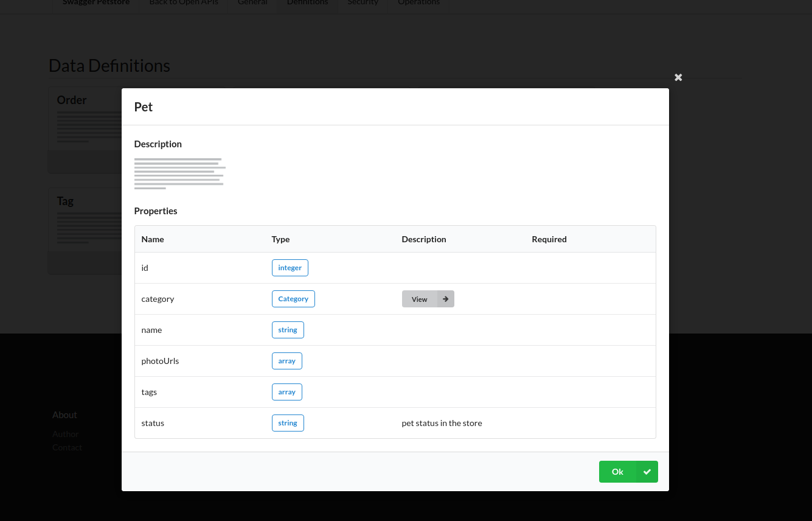This screenshot has width=812, height=521.
Task: Click the Contact footer link
Action: pos(67,447)
